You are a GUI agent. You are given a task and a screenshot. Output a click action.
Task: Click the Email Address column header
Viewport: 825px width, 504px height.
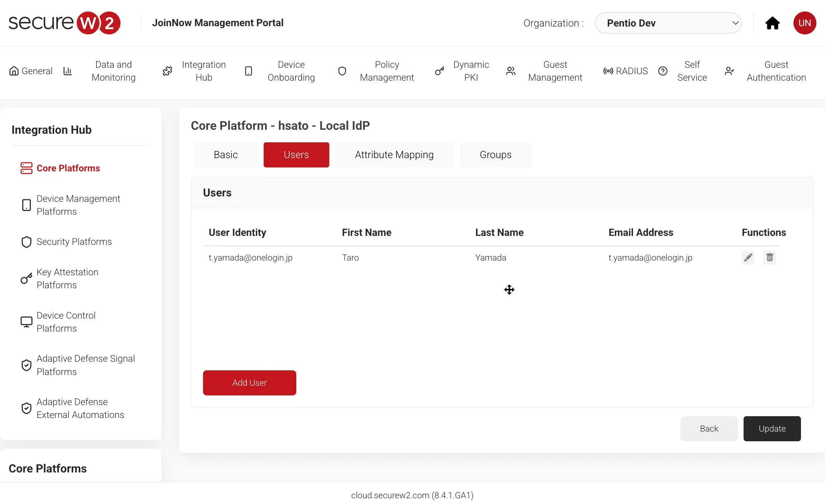click(x=641, y=233)
